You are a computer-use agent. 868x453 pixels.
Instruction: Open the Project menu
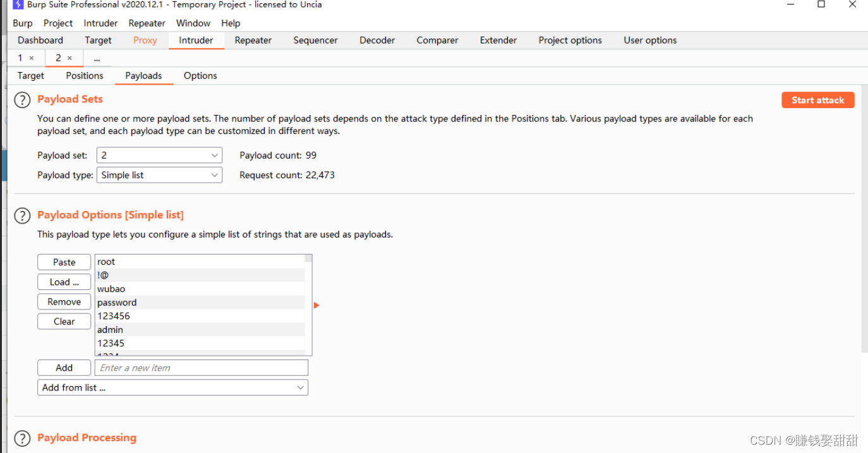pyautogui.click(x=58, y=23)
